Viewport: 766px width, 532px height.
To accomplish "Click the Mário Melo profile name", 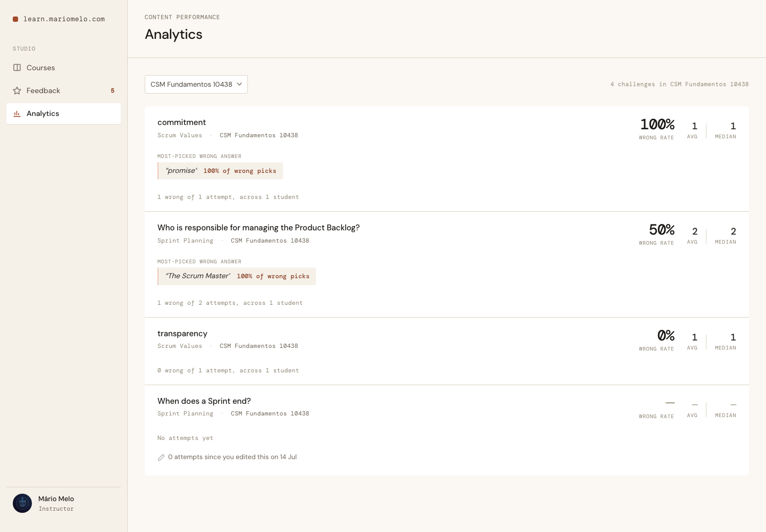I will coord(56,498).
